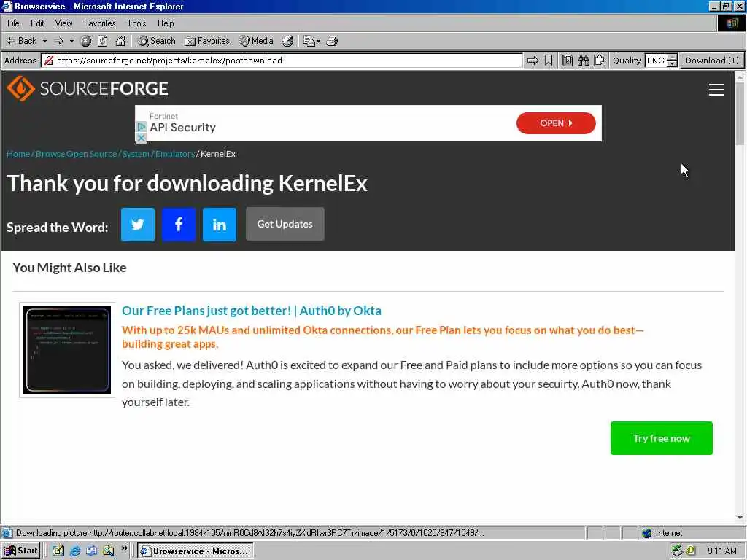
Task: Click the orange Auth0 ad subtitle text
Action: pyautogui.click(x=383, y=337)
